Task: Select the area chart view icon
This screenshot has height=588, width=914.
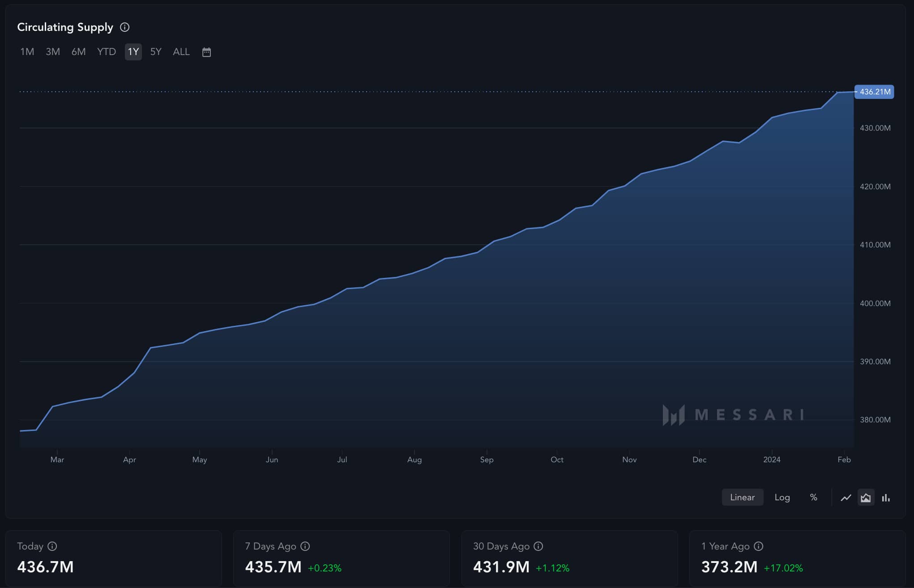Action: click(x=866, y=498)
